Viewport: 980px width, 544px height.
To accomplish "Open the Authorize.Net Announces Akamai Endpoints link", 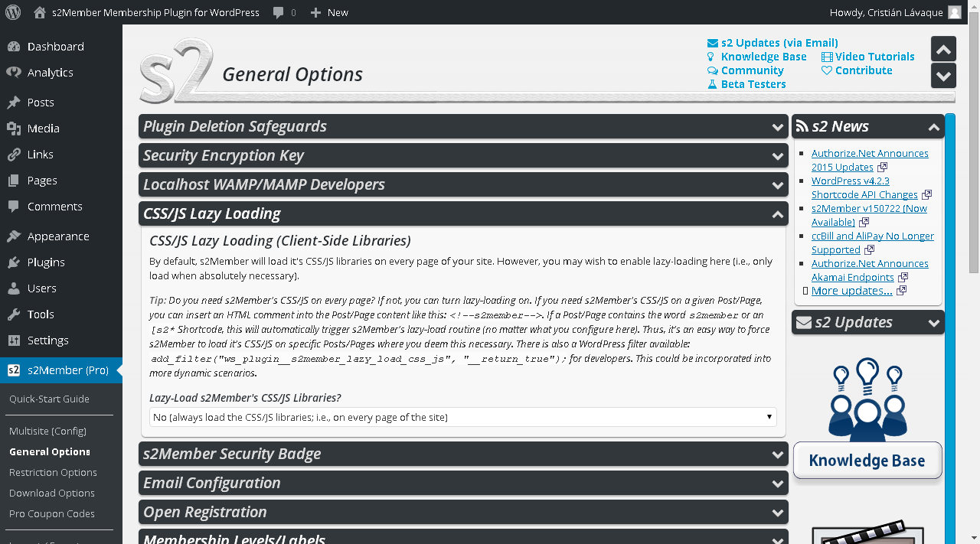I will [870, 271].
